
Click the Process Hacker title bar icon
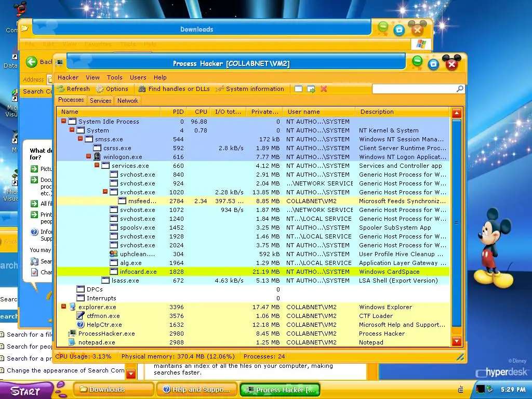pos(60,63)
